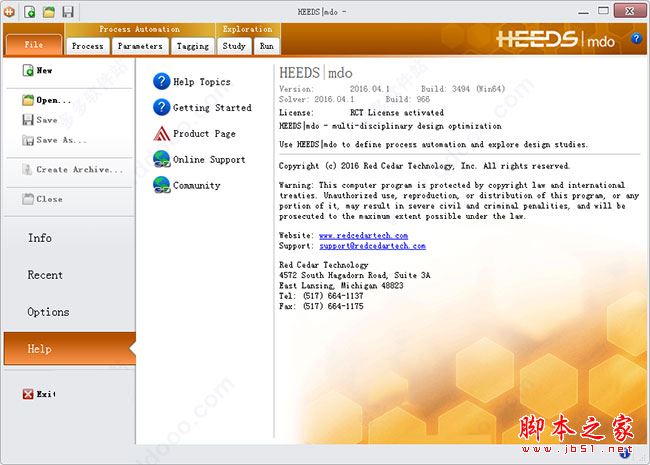Switch to the Parameters tab
This screenshot has height=465, width=650.
coord(140,46)
